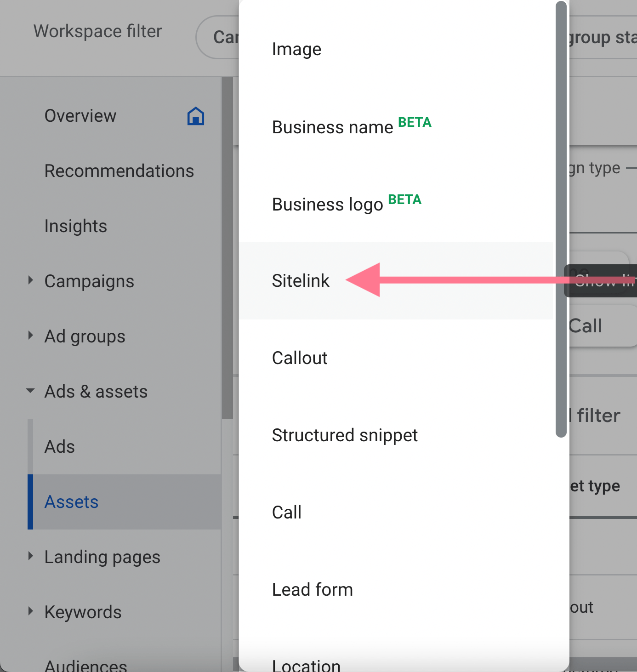Click the dropdown menu scrollbar
Image resolution: width=637 pixels, height=672 pixels.
[x=561, y=219]
